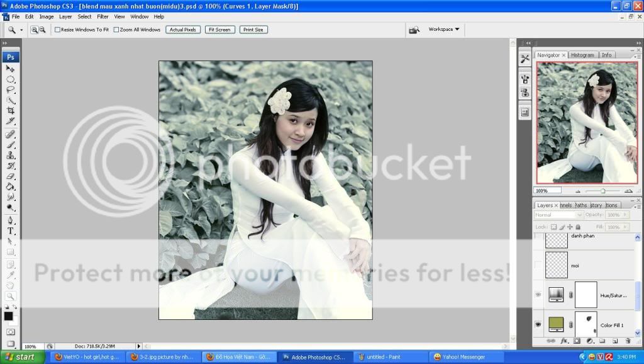Open the Layer menu
The image size is (644, 364).
pos(65,17)
